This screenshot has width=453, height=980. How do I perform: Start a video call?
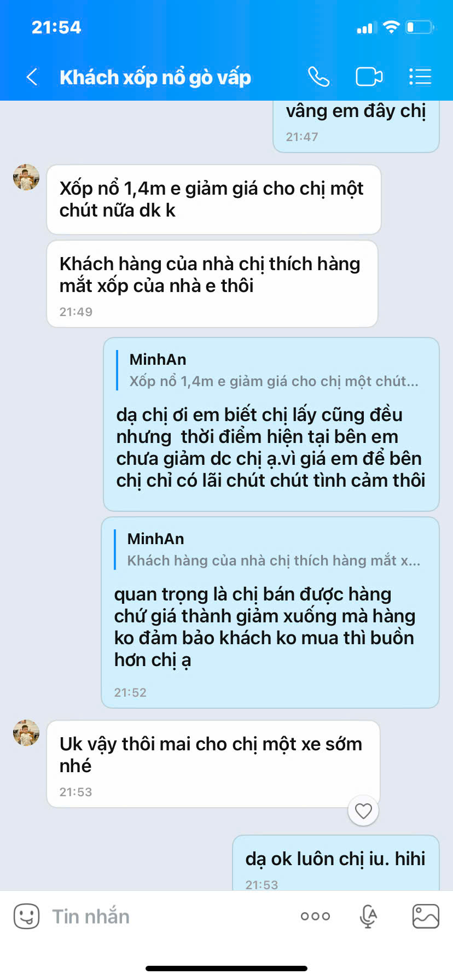pyautogui.click(x=369, y=77)
